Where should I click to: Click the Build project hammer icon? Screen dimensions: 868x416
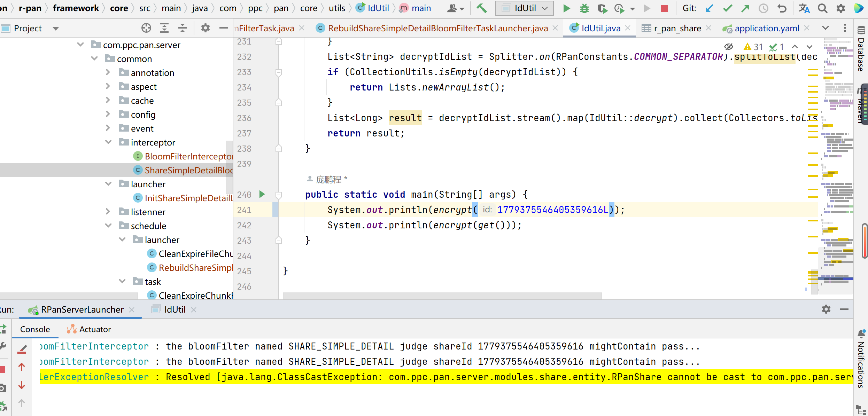pos(482,8)
